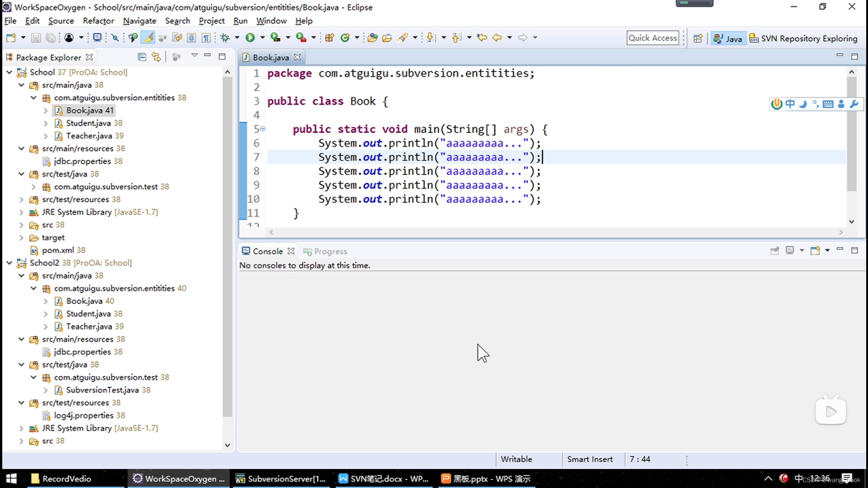The width and height of the screenshot is (868, 488).
Task: Open SubversionServer taskbar item
Action: pyautogui.click(x=281, y=479)
